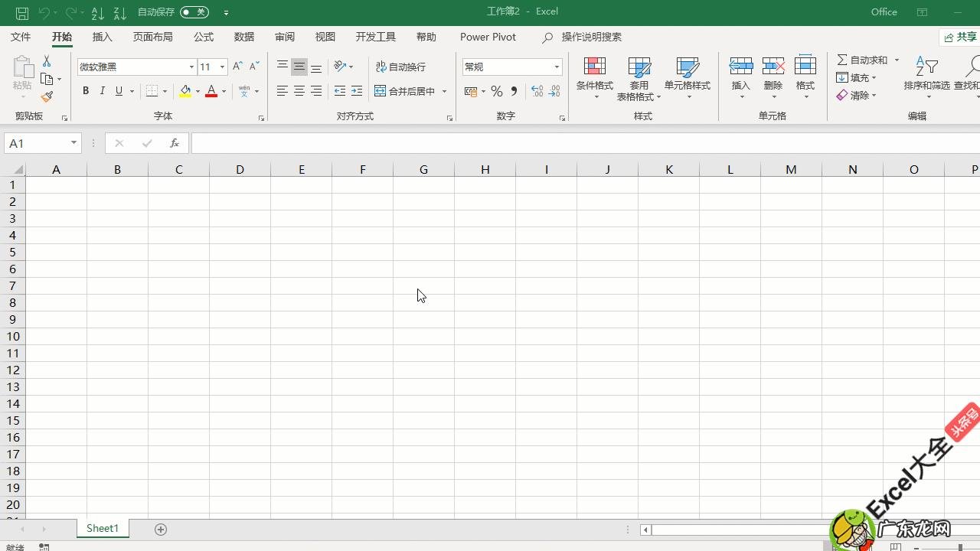Expand the number format dropdown (常规)

pyautogui.click(x=557, y=67)
